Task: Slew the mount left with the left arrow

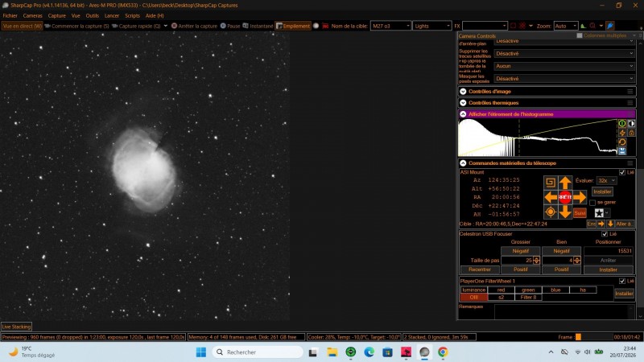Action: (551, 197)
